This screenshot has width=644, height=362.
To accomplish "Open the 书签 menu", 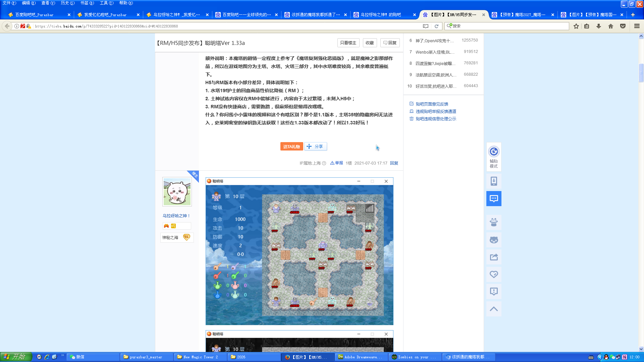I will click(x=87, y=3).
